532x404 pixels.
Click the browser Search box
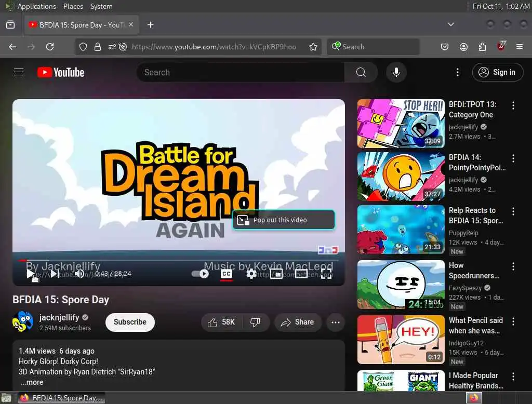pos(373,47)
